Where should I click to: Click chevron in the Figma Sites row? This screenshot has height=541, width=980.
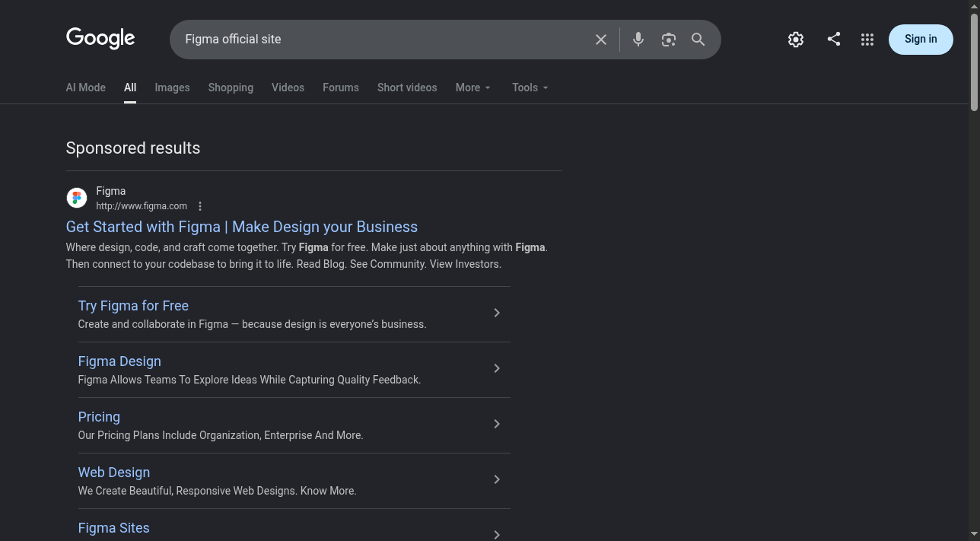tap(497, 534)
